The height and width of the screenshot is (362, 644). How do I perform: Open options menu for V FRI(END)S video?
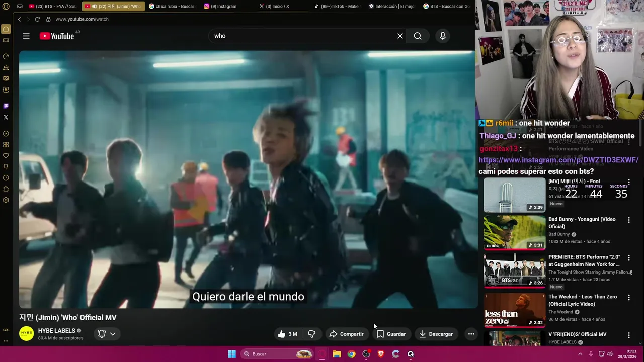click(x=629, y=335)
